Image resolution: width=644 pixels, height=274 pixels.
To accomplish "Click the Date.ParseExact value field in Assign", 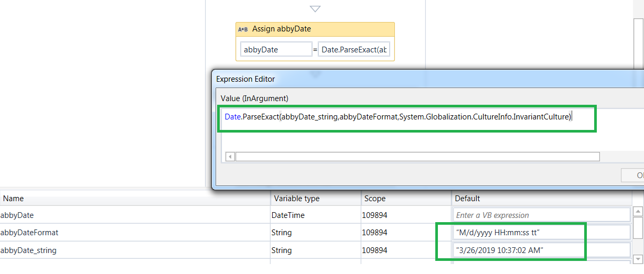I will click(354, 49).
